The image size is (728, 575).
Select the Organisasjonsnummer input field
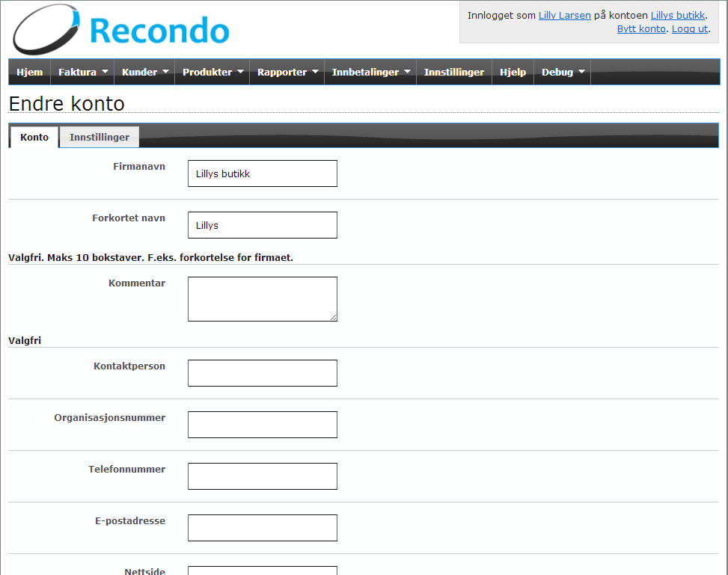[x=262, y=425]
